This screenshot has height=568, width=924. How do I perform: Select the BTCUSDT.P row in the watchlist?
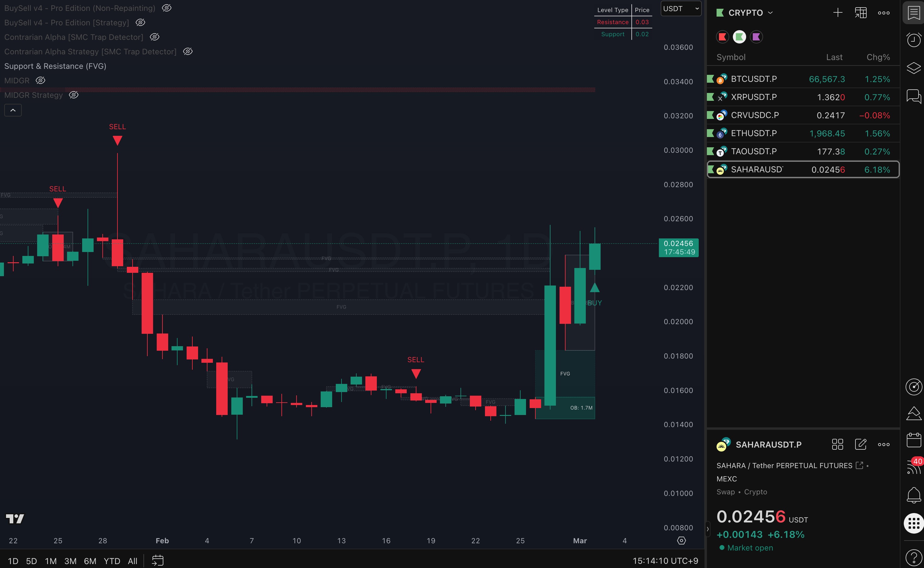[789, 78]
